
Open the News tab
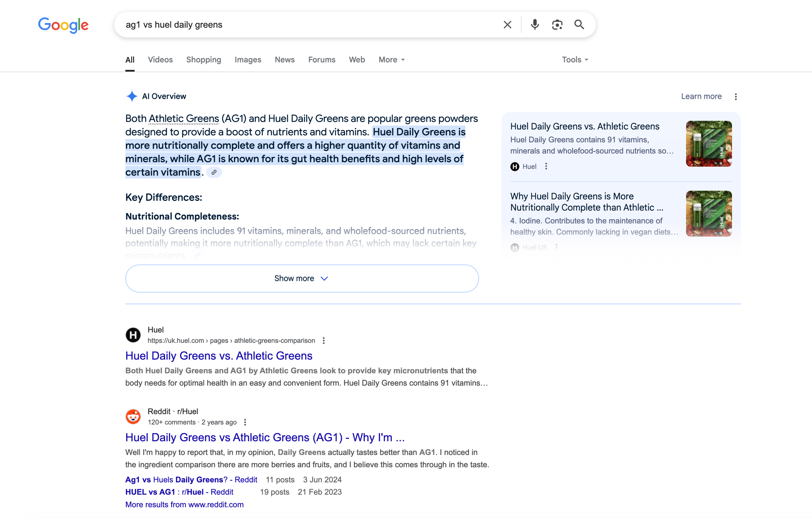tap(285, 60)
